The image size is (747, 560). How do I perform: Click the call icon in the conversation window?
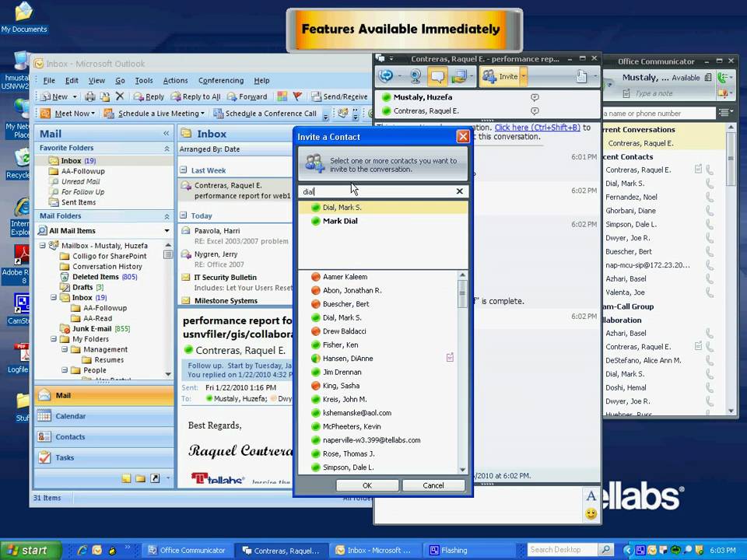(x=387, y=75)
